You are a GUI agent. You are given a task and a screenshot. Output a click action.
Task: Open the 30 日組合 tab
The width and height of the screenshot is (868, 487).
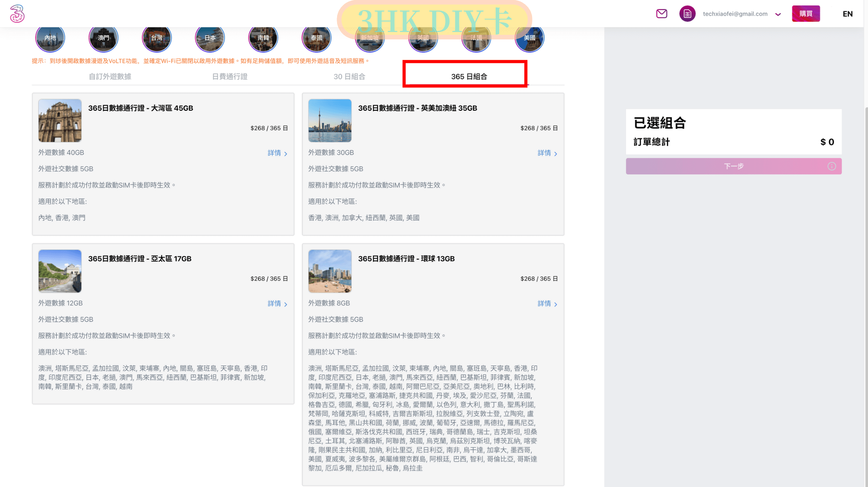point(349,76)
